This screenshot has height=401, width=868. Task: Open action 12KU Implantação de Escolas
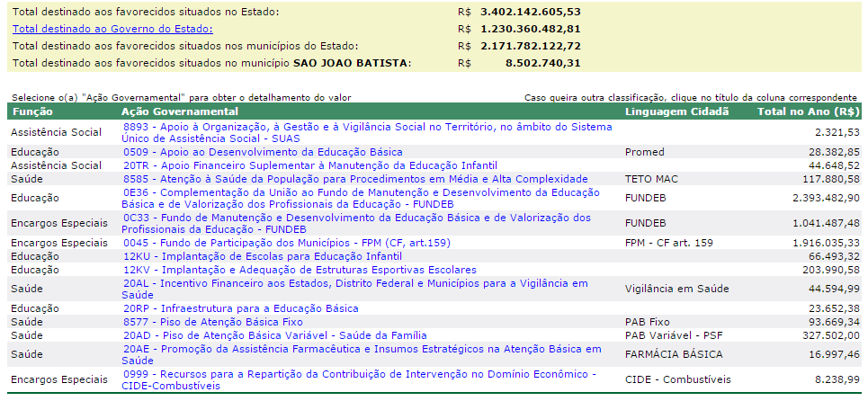(x=263, y=256)
